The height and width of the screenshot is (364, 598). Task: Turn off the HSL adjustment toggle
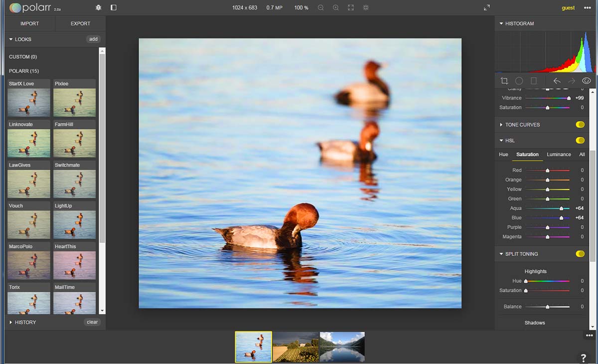pos(580,140)
